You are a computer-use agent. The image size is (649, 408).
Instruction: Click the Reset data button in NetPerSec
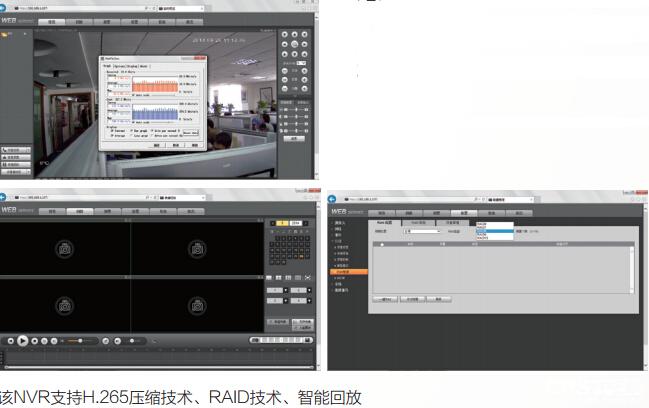[189, 132]
